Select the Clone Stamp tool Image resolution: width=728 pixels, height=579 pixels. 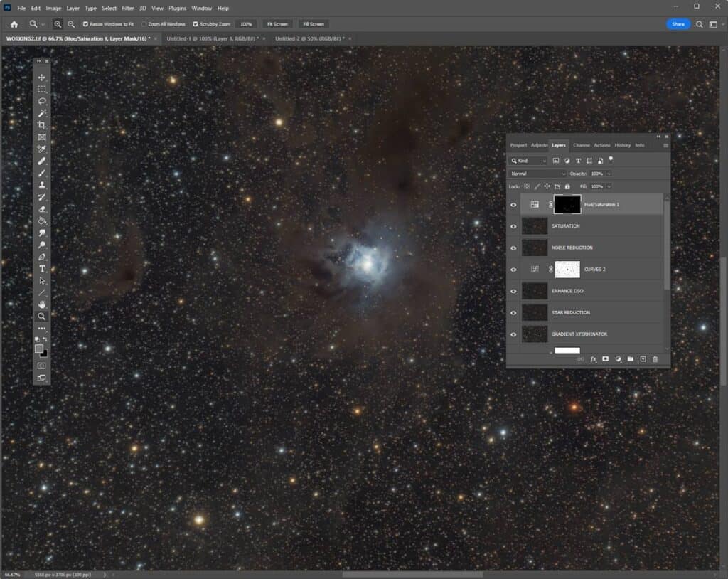43,184
